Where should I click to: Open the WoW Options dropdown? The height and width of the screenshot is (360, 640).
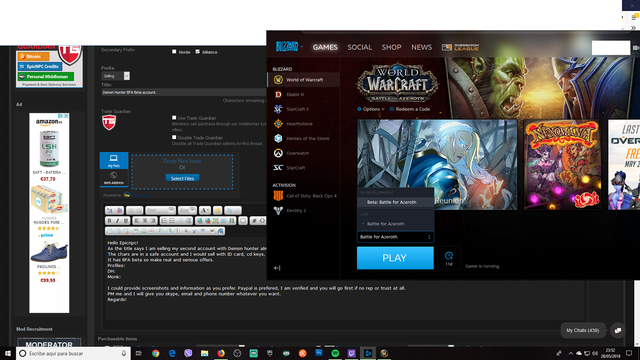(371, 109)
